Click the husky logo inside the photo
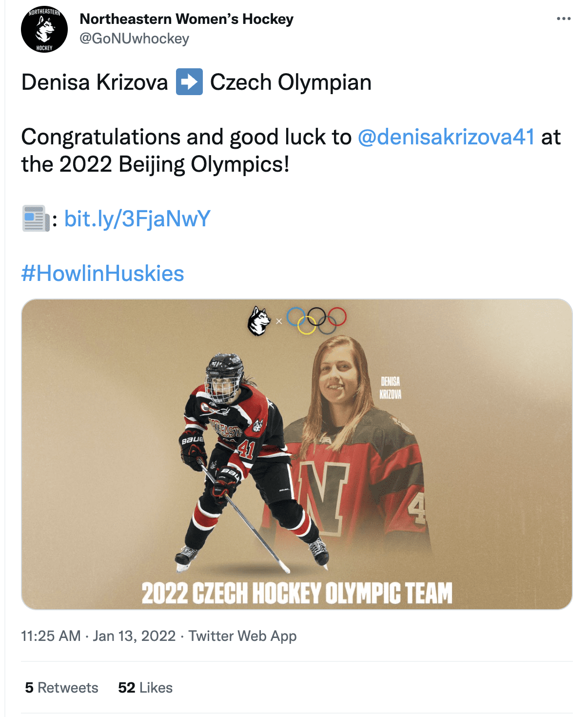Screen dimensions: 588x717 pos(259,320)
